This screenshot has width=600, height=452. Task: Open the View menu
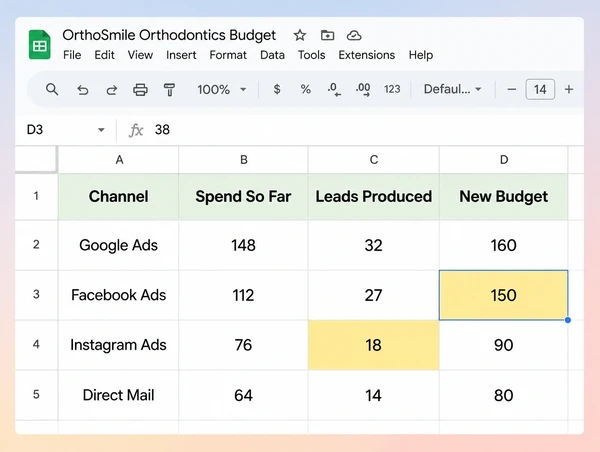tap(140, 55)
